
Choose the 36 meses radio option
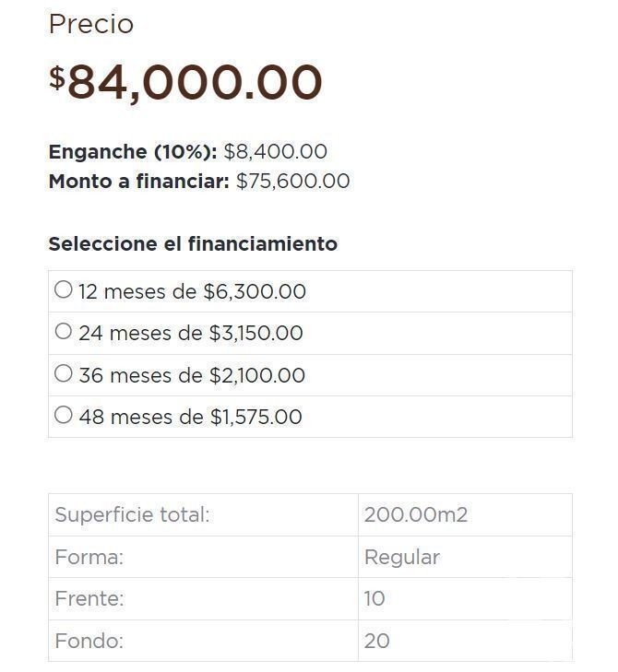[64, 373]
